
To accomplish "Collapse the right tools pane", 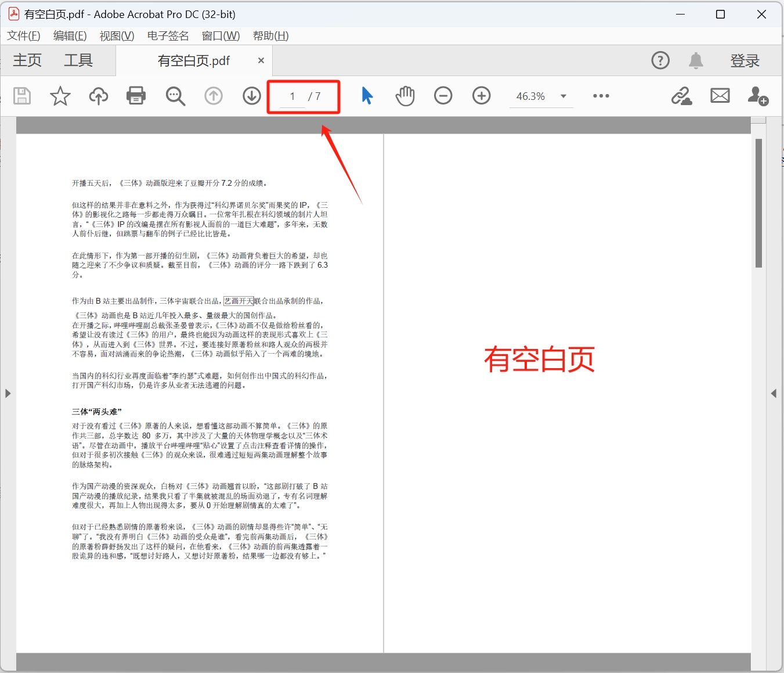I will [x=775, y=393].
